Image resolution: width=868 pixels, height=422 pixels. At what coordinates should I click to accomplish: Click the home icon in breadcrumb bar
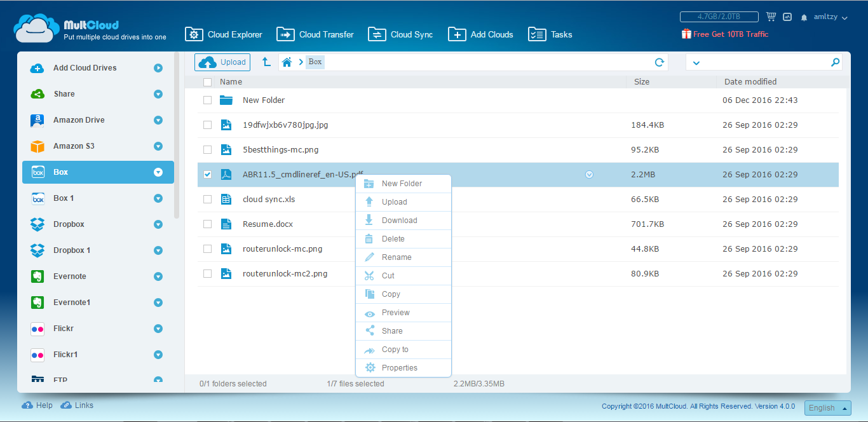(287, 62)
